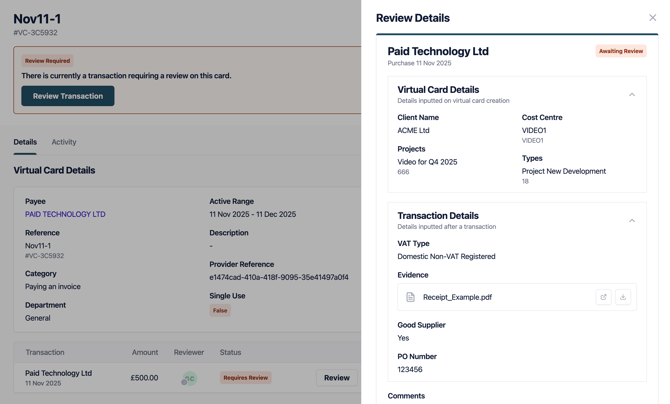Collapse the Virtual Card Details section
670x404 pixels.
coord(632,95)
